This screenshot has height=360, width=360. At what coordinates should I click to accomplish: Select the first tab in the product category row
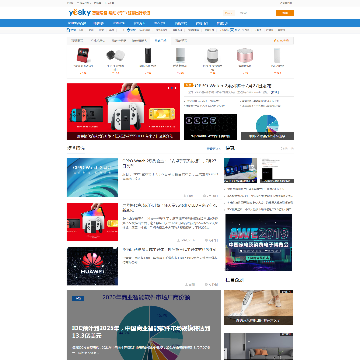[77, 41]
